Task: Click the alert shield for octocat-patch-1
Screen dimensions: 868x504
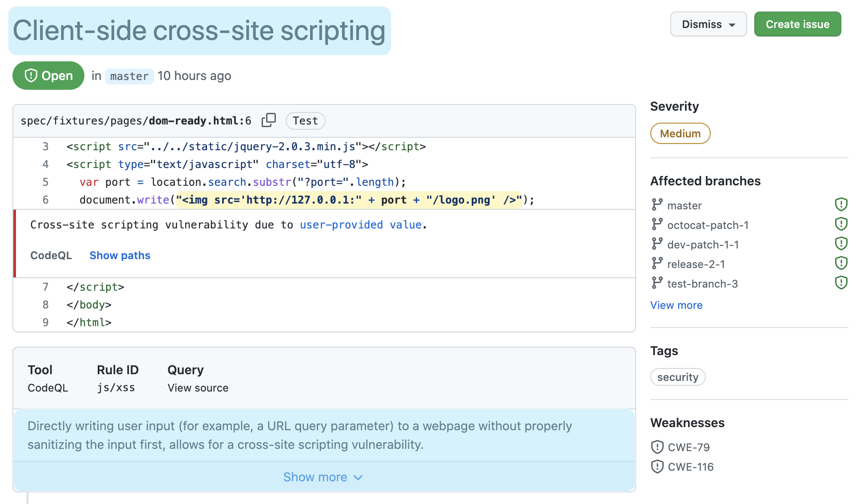Action: (x=841, y=224)
